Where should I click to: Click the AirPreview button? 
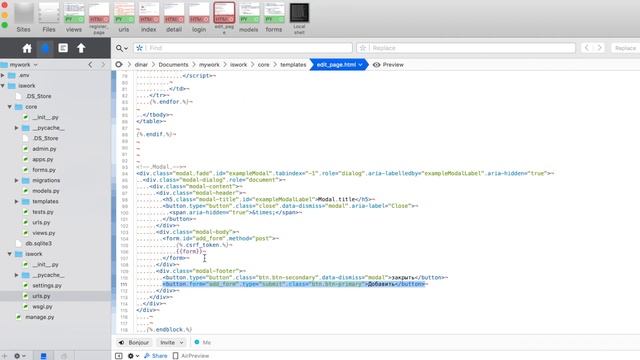click(x=191, y=356)
